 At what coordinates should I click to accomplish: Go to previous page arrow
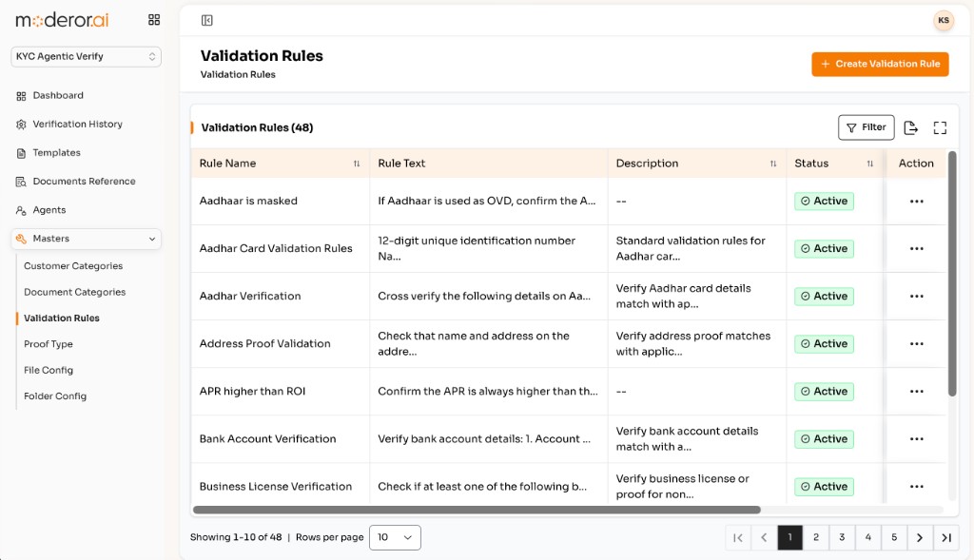click(764, 537)
